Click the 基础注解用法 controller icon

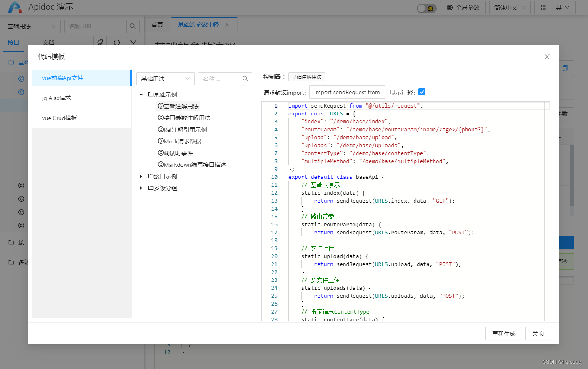[160, 106]
